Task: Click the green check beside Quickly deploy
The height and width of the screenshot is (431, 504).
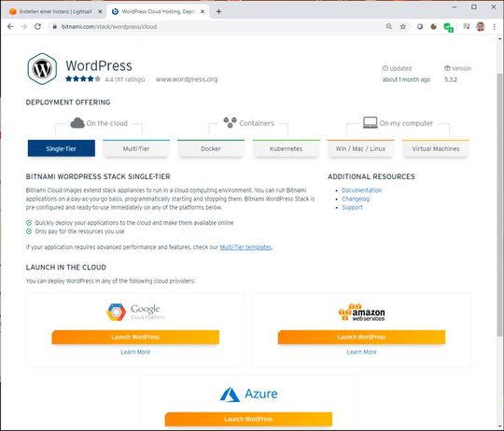Action: (x=29, y=223)
